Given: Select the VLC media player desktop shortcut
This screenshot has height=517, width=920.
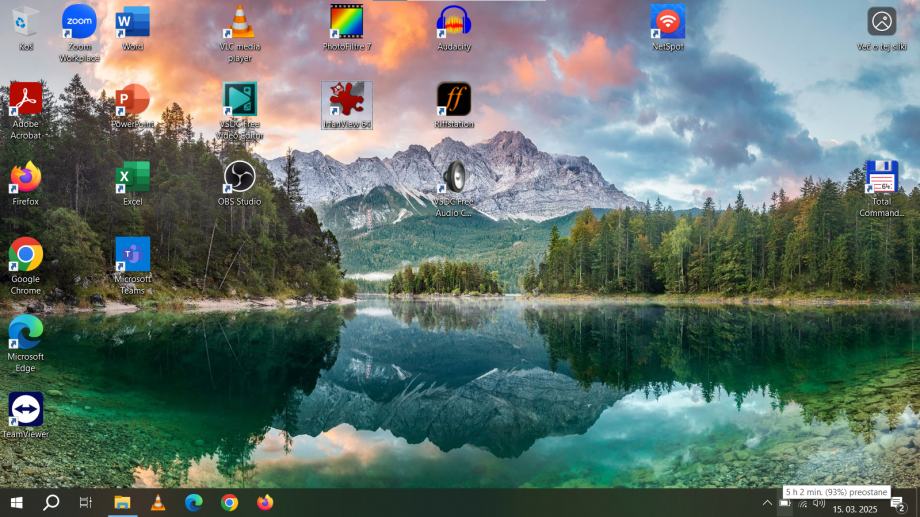Looking at the screenshot, I should coord(239,33).
